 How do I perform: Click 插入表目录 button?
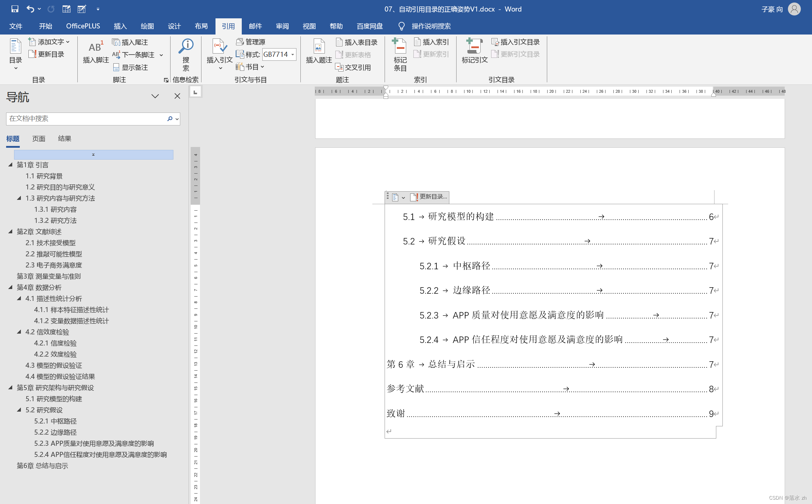click(357, 42)
